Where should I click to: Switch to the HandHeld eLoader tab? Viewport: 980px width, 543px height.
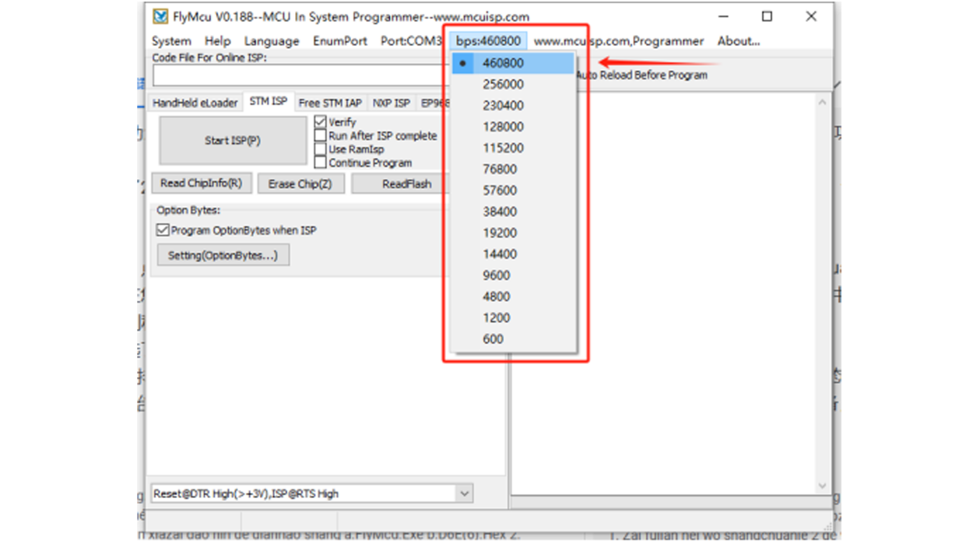pos(195,103)
